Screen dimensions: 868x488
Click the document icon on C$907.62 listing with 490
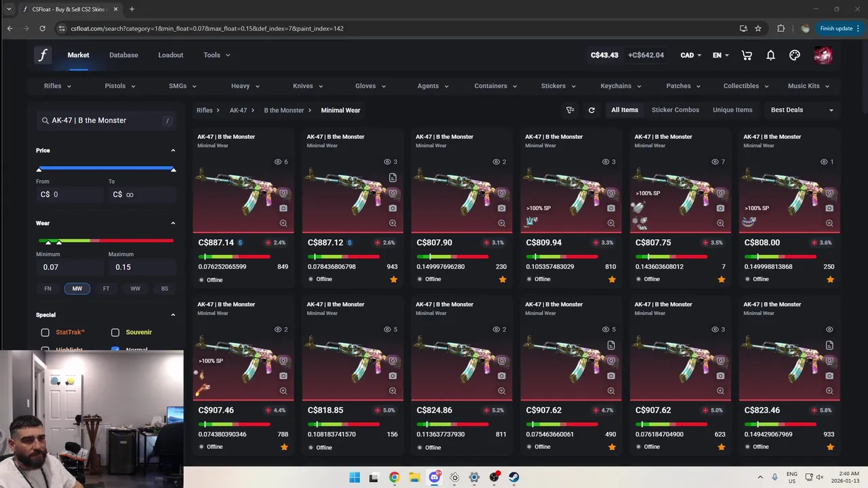611,345
